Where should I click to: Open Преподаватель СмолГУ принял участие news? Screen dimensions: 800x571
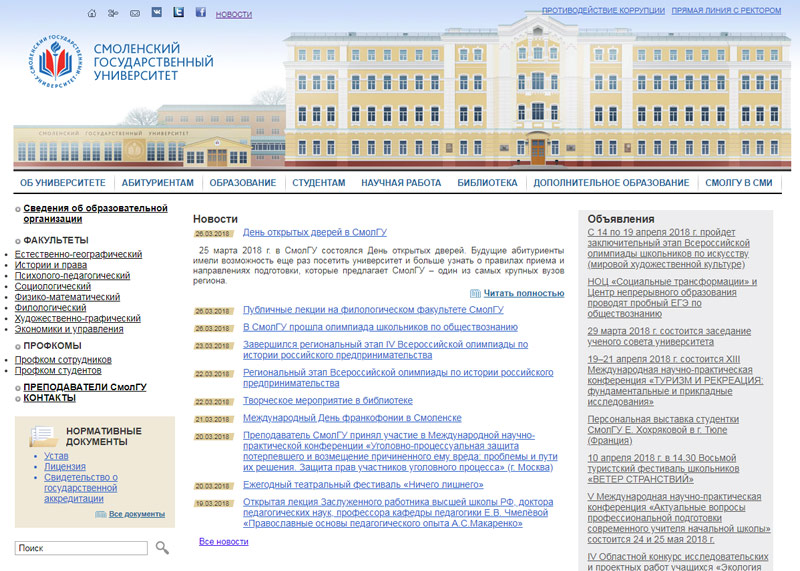(400, 451)
